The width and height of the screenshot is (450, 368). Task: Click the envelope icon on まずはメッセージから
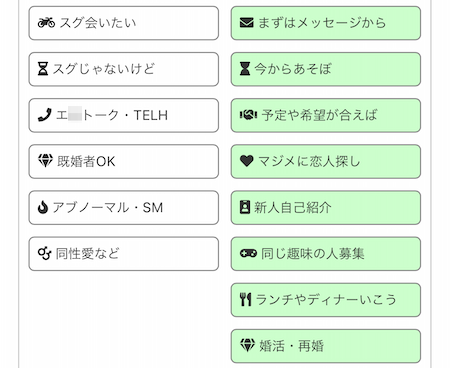pos(247,23)
